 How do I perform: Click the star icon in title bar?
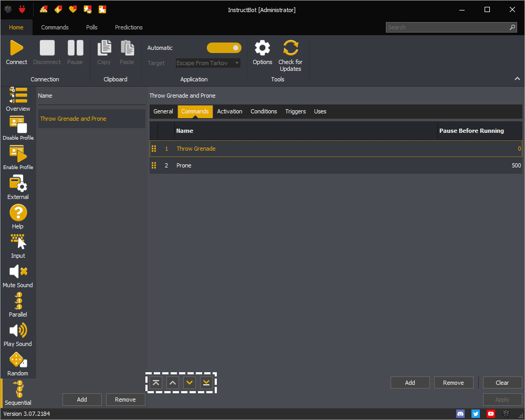tap(102, 9)
